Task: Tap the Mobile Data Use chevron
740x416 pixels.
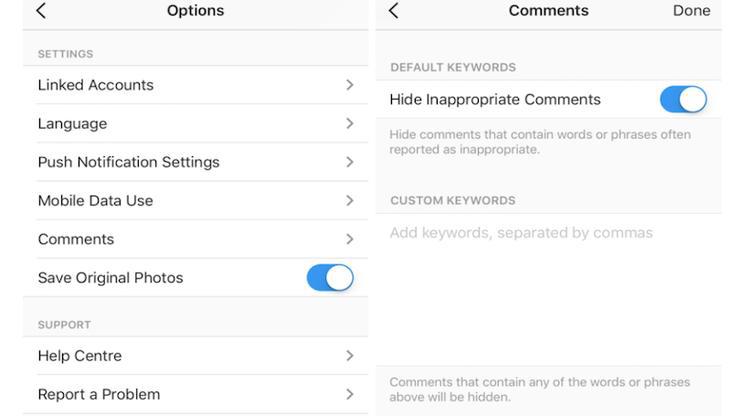Action: pos(349,201)
